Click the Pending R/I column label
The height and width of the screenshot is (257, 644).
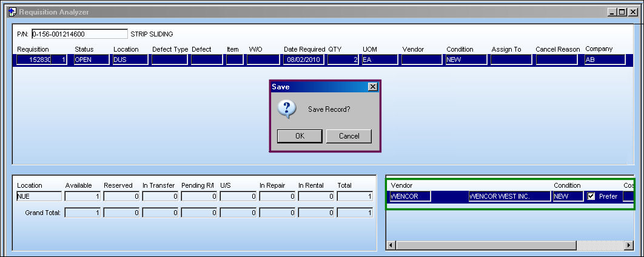[198, 185]
